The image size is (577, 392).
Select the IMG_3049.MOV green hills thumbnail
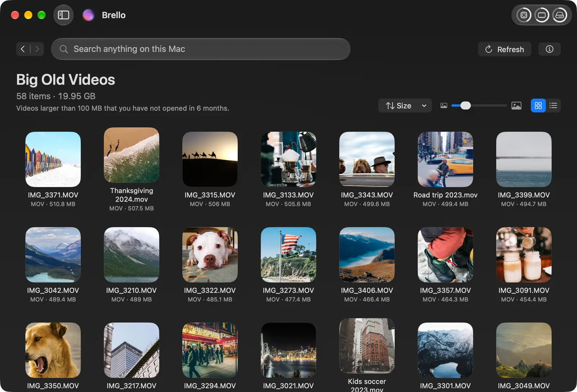524,350
